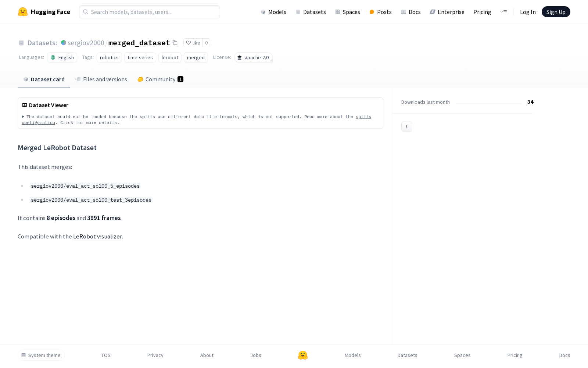Select the English language tag
Image resolution: width=588 pixels, height=368 pixels.
pos(62,57)
